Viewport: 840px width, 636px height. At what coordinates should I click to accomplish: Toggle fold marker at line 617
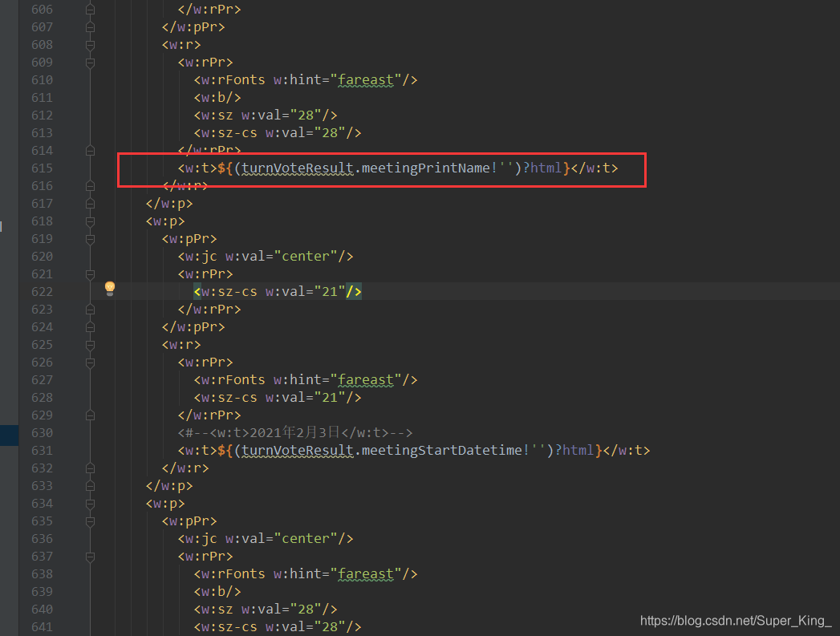pyautogui.click(x=90, y=204)
